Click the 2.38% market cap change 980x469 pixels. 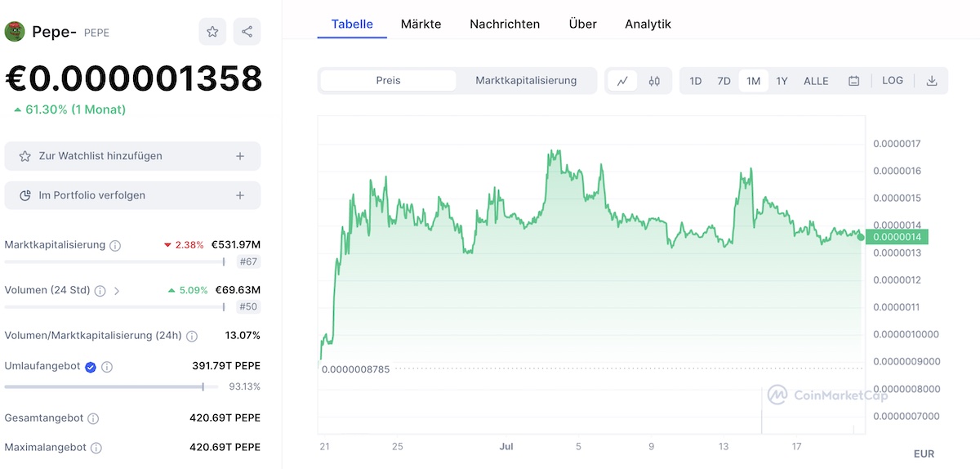(184, 245)
